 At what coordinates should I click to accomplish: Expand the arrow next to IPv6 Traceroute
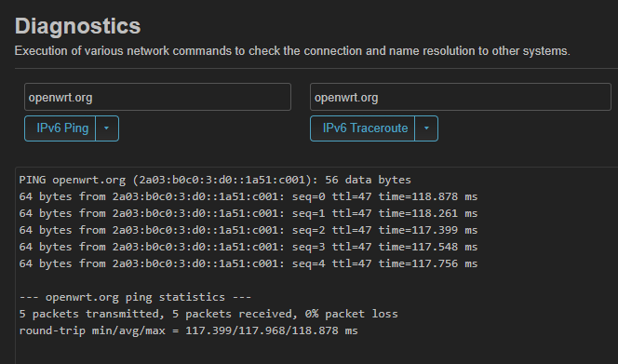click(x=426, y=128)
